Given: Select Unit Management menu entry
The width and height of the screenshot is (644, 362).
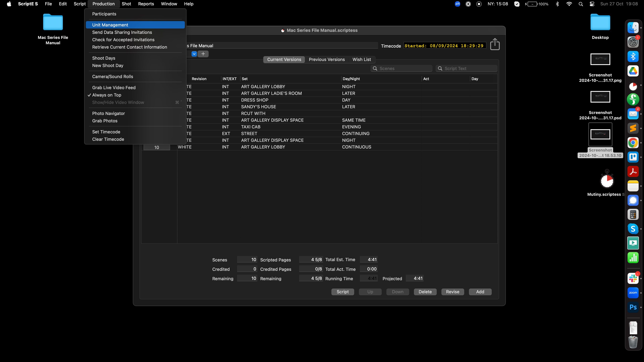Looking at the screenshot, I should [x=110, y=25].
